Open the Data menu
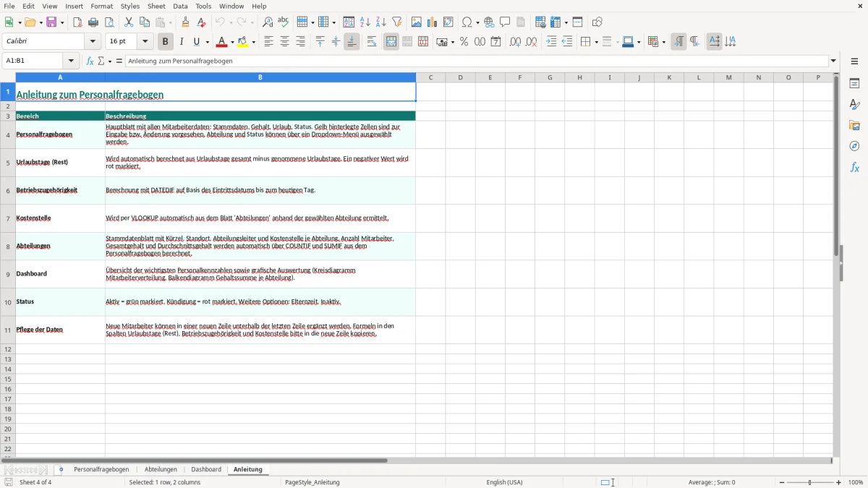868x488 pixels. pyautogui.click(x=180, y=6)
